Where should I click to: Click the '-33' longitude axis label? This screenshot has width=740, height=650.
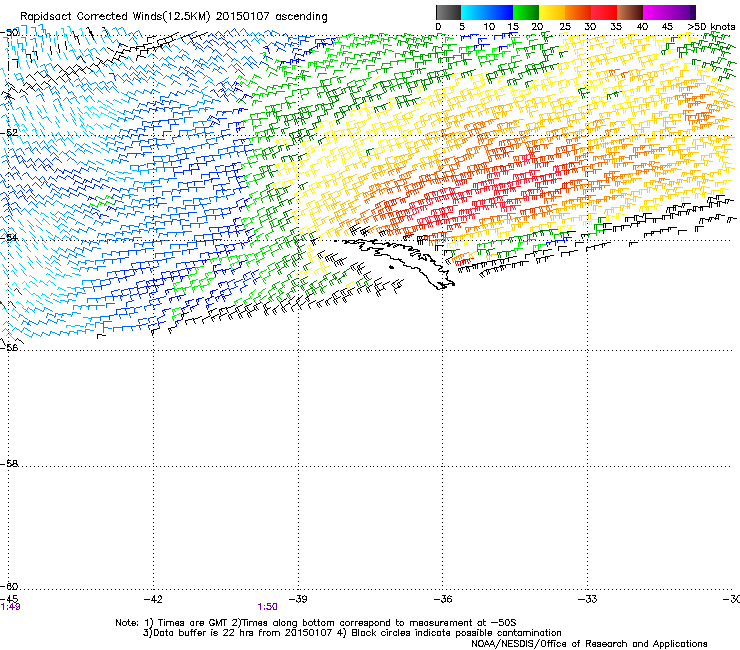point(588,599)
